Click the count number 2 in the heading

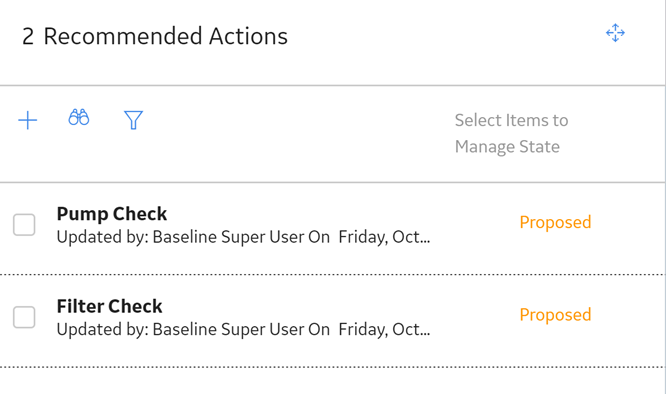click(28, 37)
